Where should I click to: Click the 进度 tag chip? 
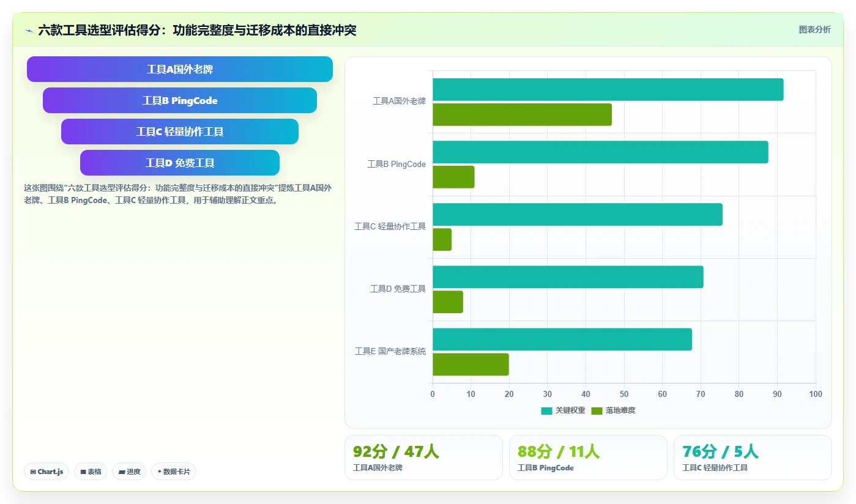tap(129, 472)
